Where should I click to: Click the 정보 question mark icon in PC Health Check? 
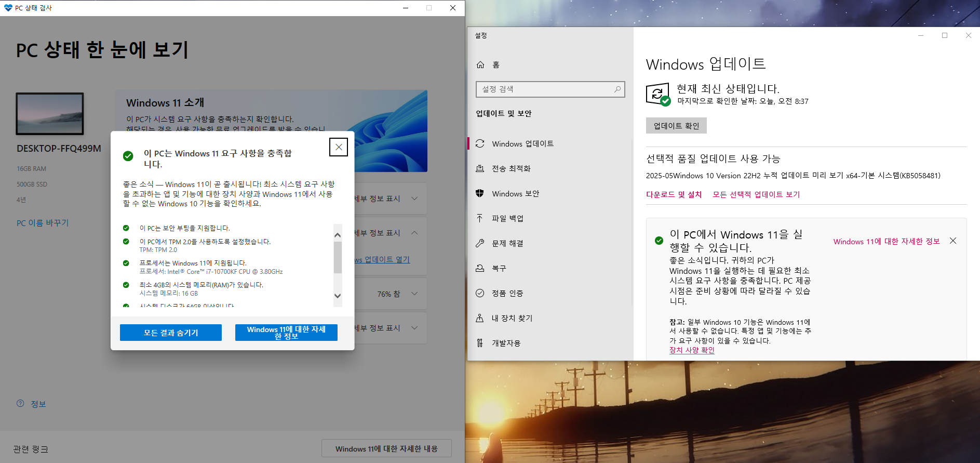point(20,403)
